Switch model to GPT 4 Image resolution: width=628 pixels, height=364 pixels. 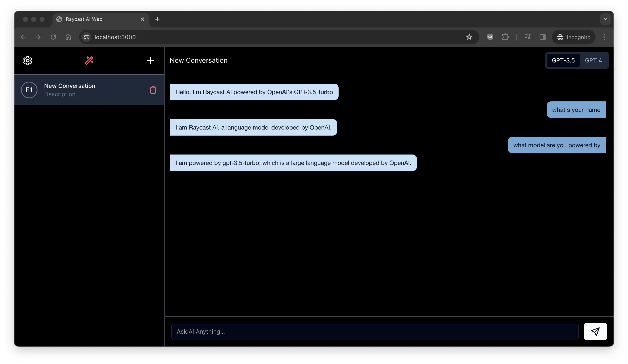[593, 60]
